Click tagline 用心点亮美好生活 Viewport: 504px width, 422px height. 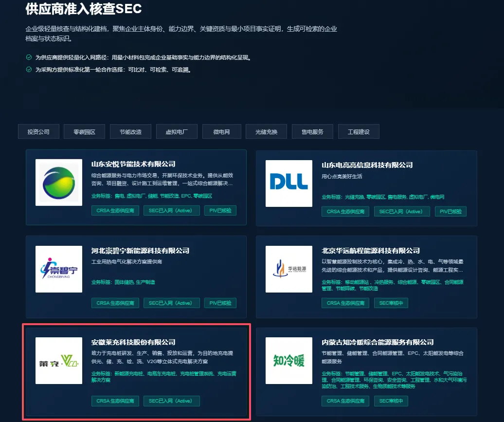342,176
